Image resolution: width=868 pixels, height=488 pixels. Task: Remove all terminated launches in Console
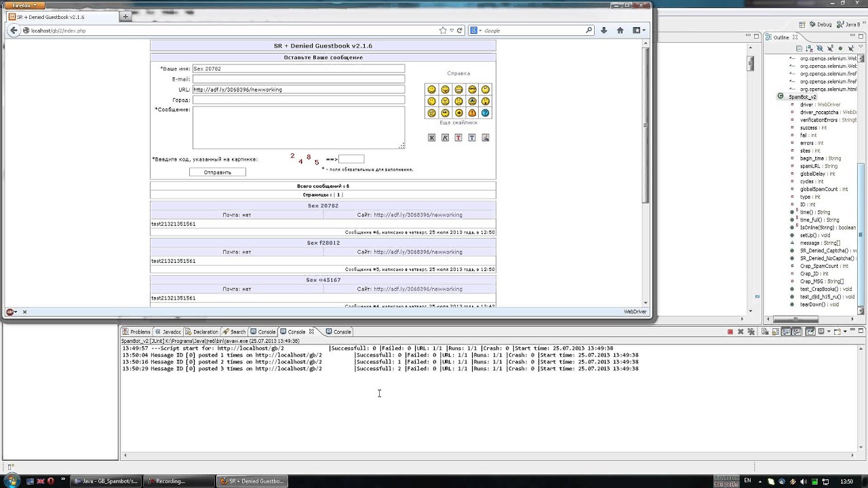[751, 331]
